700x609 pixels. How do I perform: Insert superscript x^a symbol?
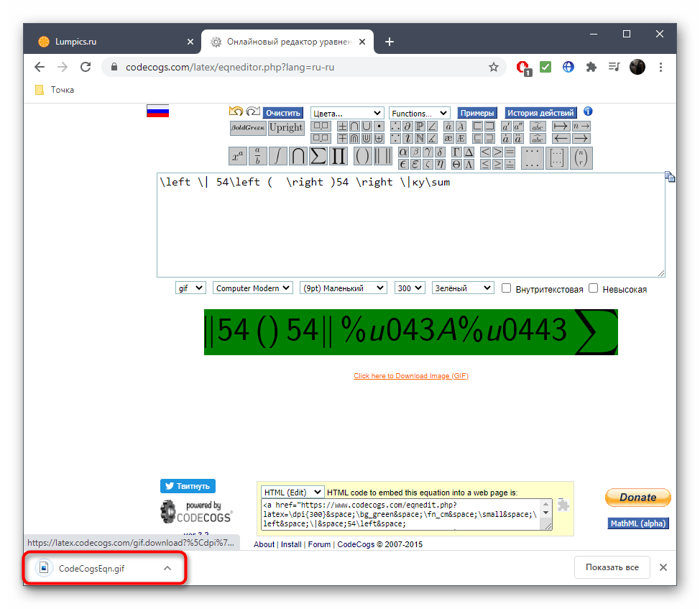[x=238, y=156]
